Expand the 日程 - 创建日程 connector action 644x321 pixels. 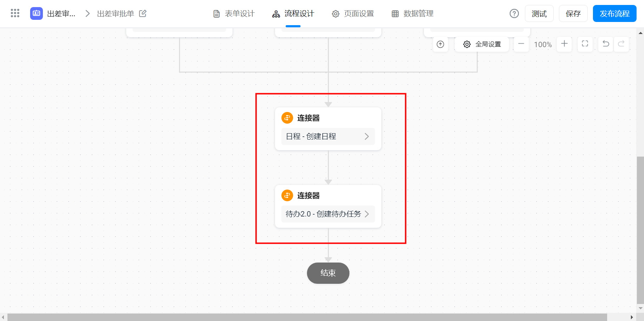pyautogui.click(x=328, y=136)
